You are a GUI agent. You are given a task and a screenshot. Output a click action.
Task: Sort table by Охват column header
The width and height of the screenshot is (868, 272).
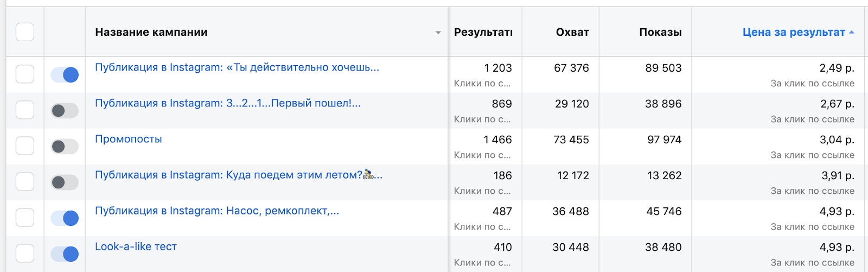point(572,32)
